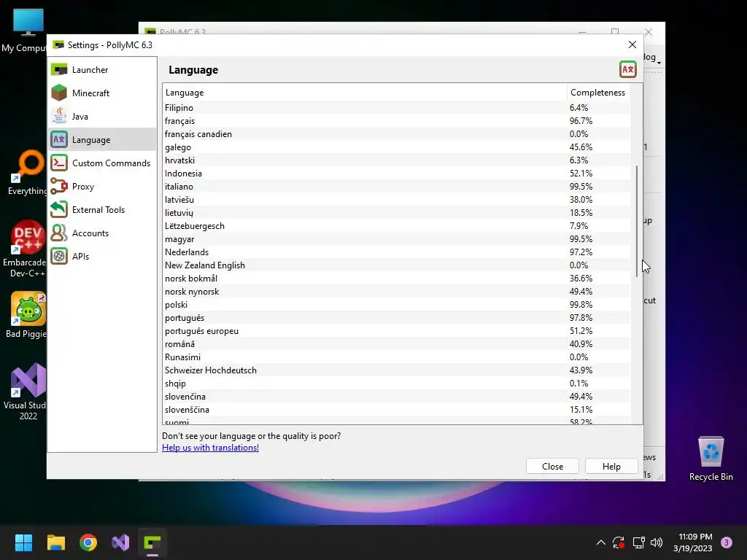Select the română language row
This screenshot has height=560, width=747.
(x=397, y=344)
